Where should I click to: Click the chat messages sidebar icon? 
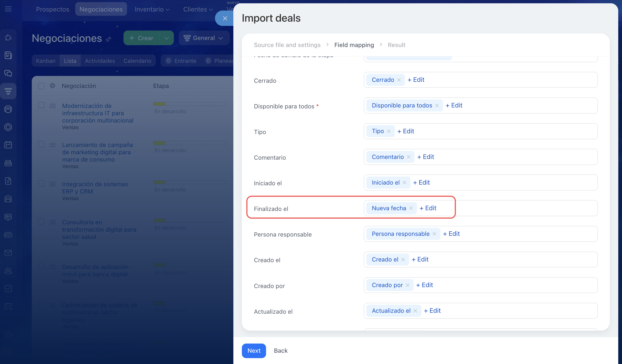pyautogui.click(x=8, y=73)
